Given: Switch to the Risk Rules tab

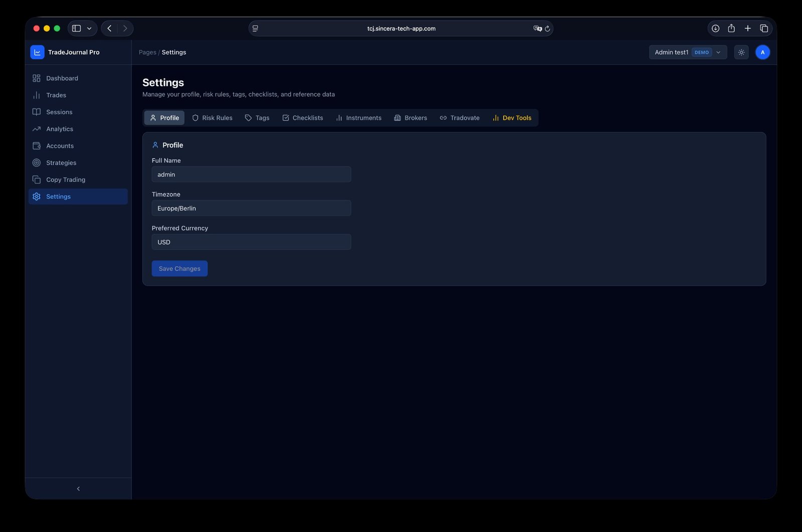Looking at the screenshot, I should click(x=212, y=118).
